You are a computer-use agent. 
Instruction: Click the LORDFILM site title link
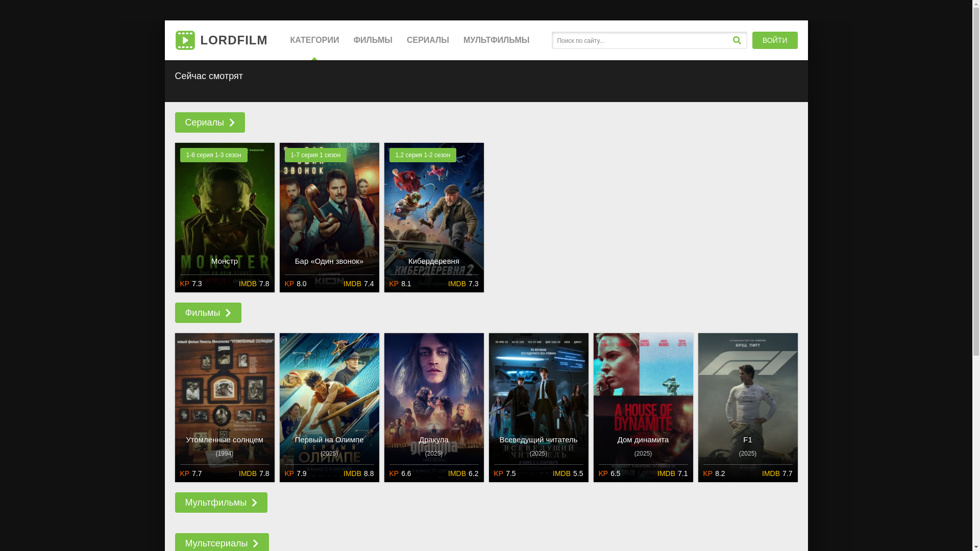234,40
